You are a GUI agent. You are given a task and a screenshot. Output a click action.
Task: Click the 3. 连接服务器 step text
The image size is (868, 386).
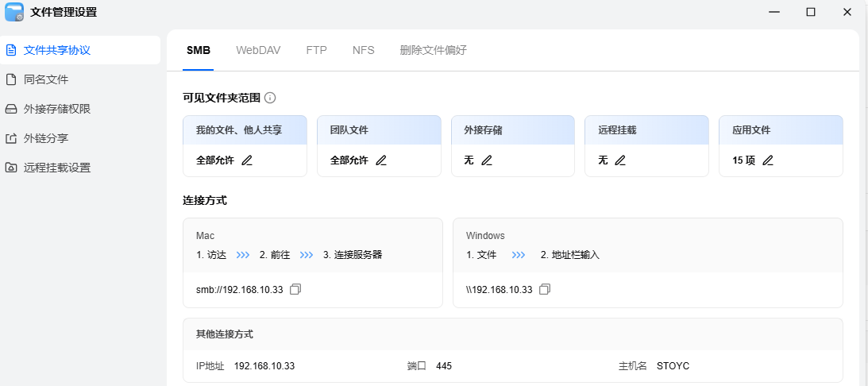click(353, 255)
